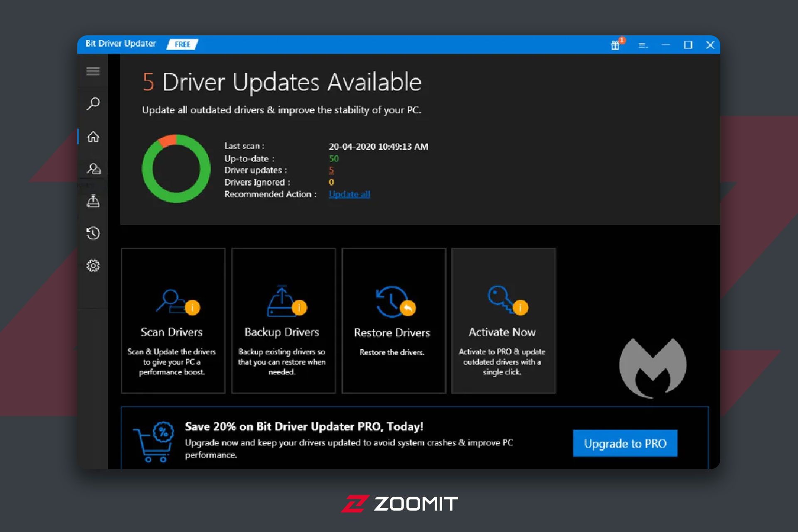This screenshot has height=532, width=798.
Task: Click the Bit Driver Updater title text
Action: pyautogui.click(x=121, y=44)
